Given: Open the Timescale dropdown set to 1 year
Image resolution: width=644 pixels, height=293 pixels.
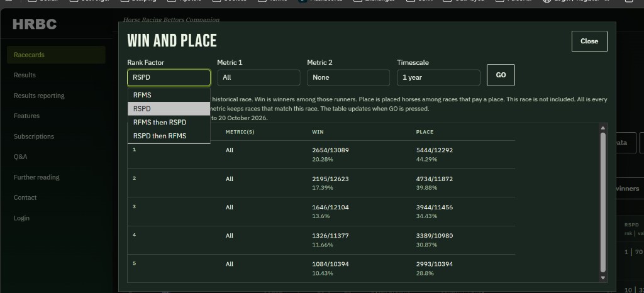Looking at the screenshot, I should (438, 77).
